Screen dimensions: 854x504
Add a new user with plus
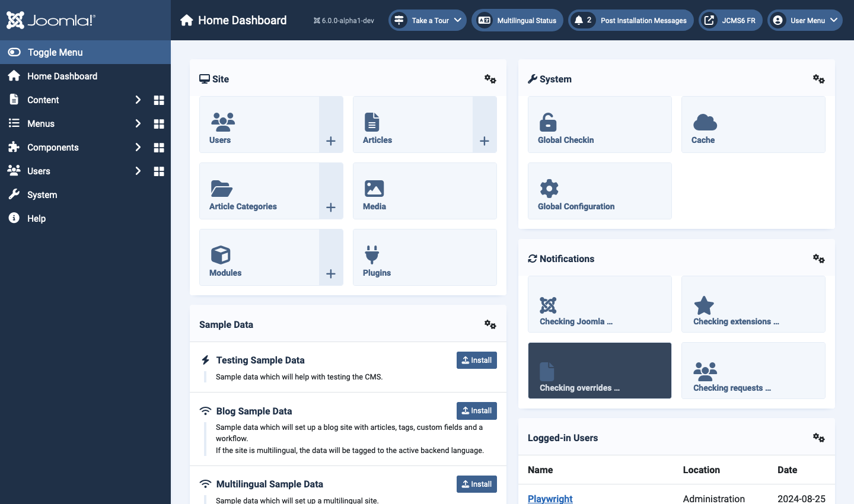pos(331,125)
